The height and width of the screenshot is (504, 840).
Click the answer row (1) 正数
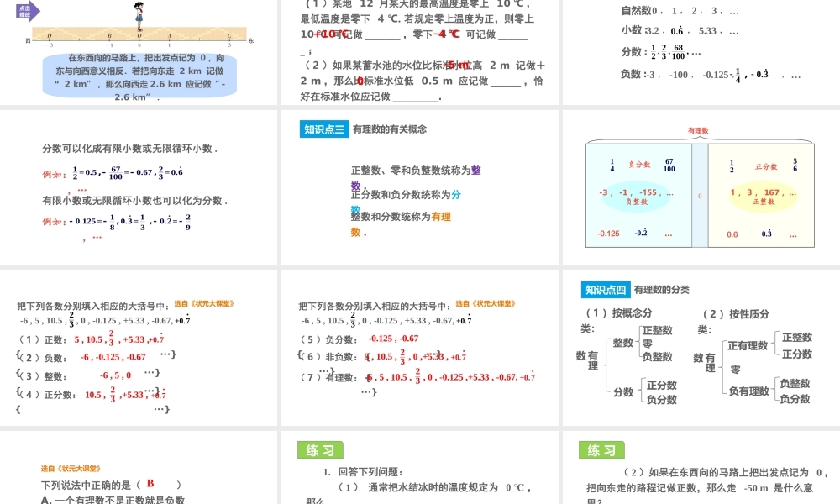click(91, 339)
